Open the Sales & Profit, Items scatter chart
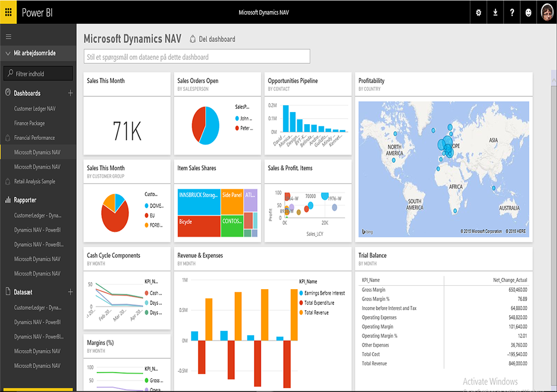This screenshot has height=392, width=557. [308, 213]
